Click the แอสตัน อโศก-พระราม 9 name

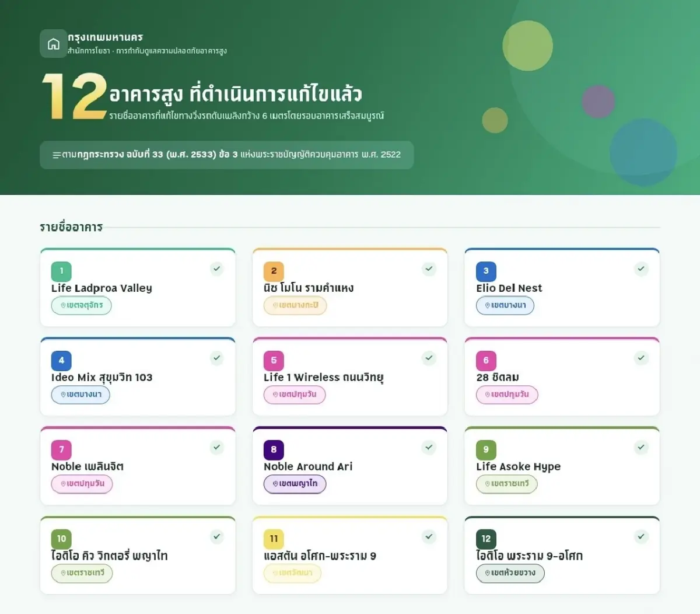[320, 556]
